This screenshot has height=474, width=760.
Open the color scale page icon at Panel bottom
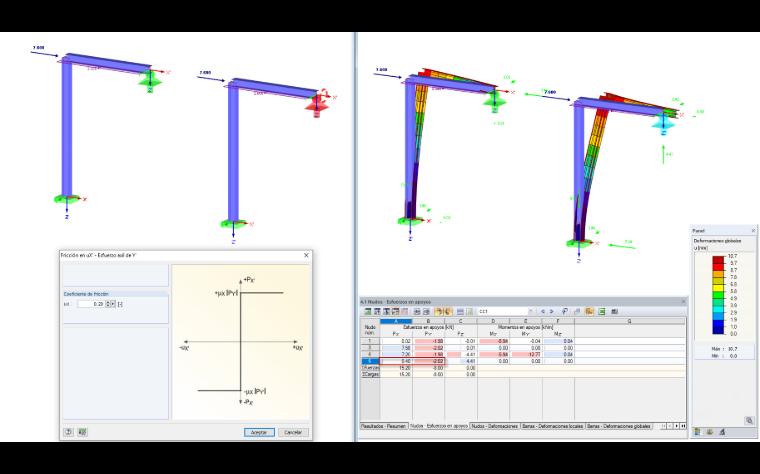[697, 431]
